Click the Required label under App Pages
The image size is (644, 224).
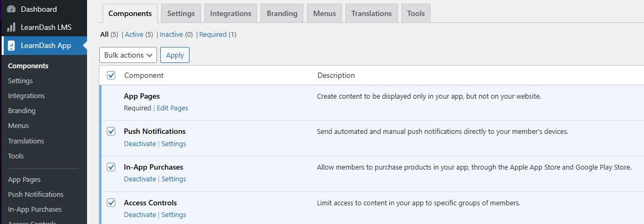(137, 108)
